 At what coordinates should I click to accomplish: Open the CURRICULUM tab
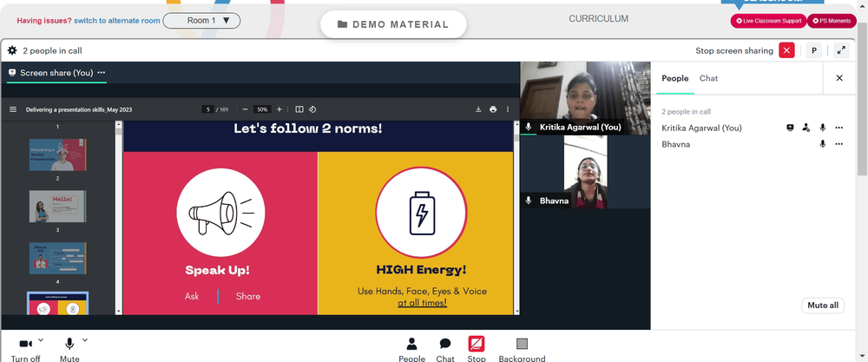click(598, 19)
